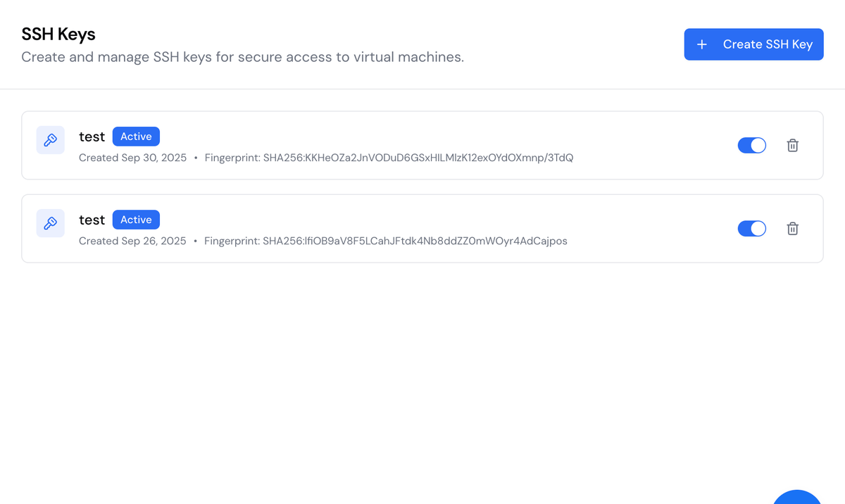Click the key icon for the Sep 30 key
Viewport: 845px width, 504px height.
[x=51, y=140]
